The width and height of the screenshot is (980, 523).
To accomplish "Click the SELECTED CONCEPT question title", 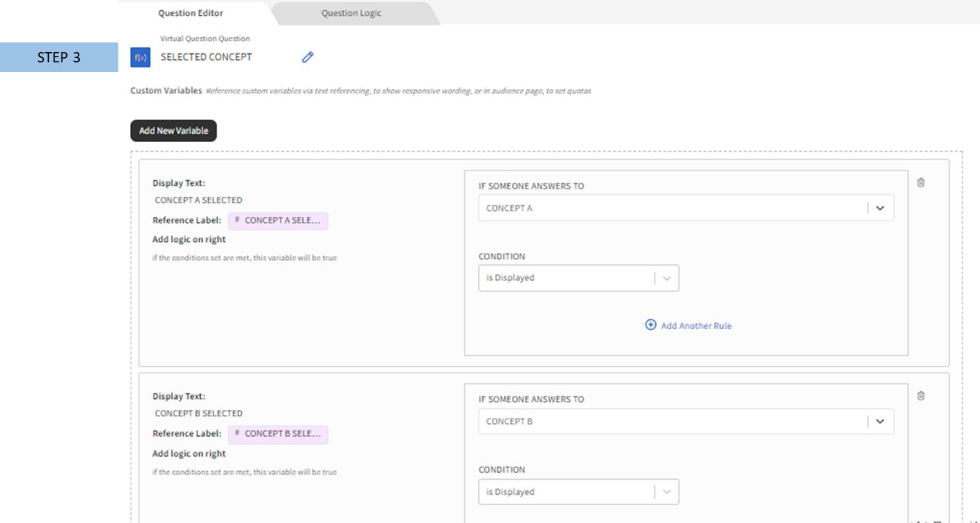I will tap(206, 57).
